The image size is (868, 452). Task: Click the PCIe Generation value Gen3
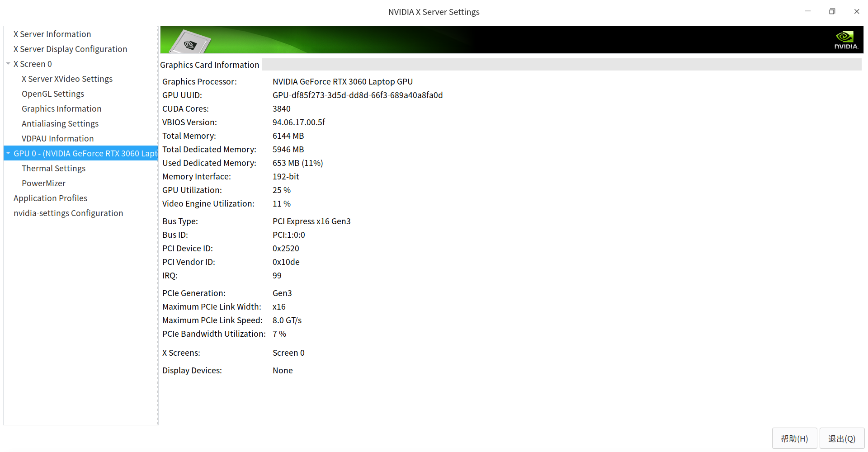[x=282, y=293]
